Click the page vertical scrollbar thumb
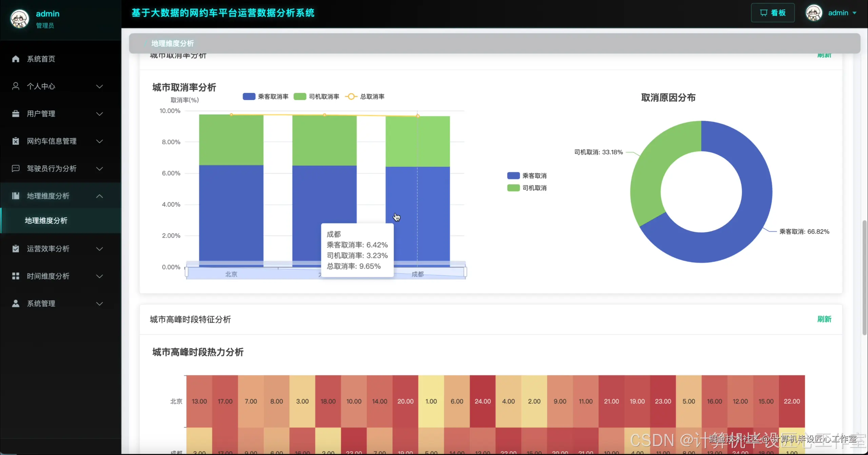868x455 pixels. [x=865, y=278]
